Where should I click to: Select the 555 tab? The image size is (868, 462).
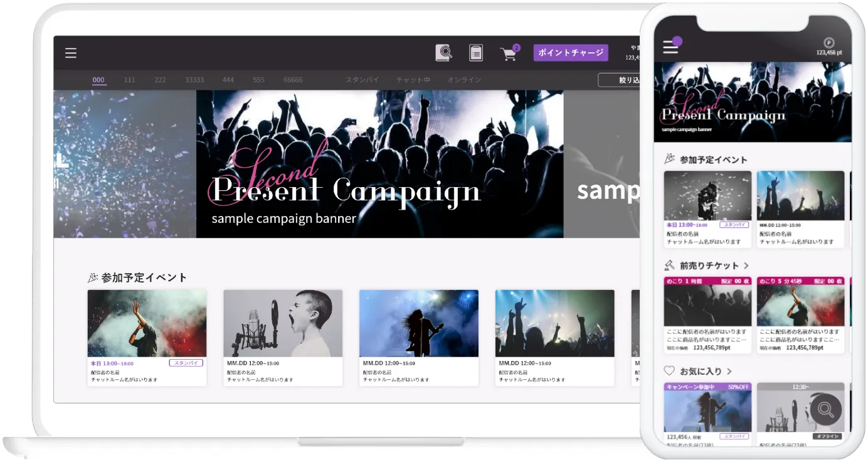point(258,80)
